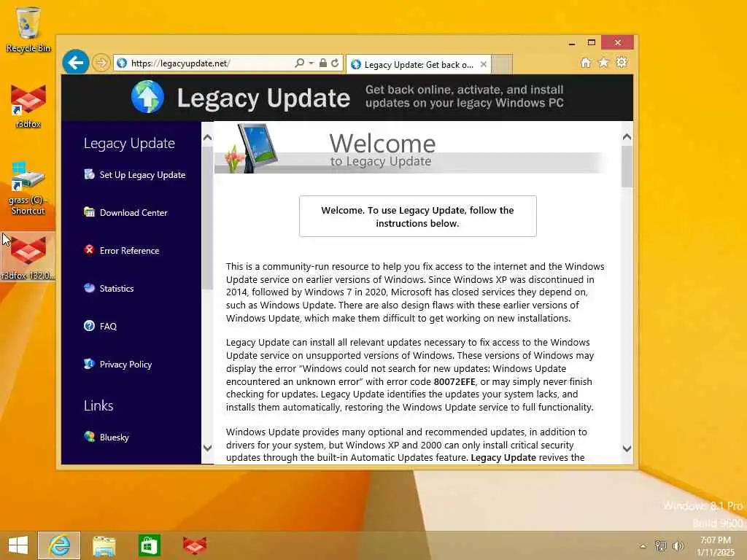Click the network tray icon
The image size is (747, 560).
(x=660, y=545)
